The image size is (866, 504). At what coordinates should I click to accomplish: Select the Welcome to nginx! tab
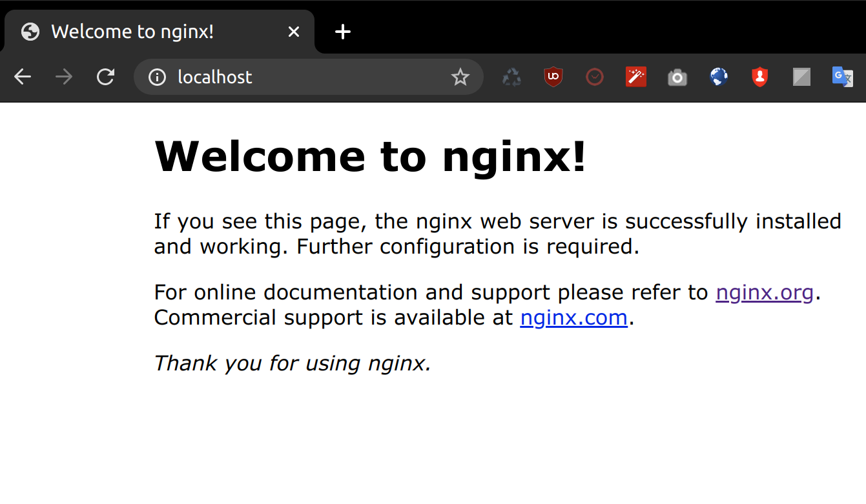(160, 32)
